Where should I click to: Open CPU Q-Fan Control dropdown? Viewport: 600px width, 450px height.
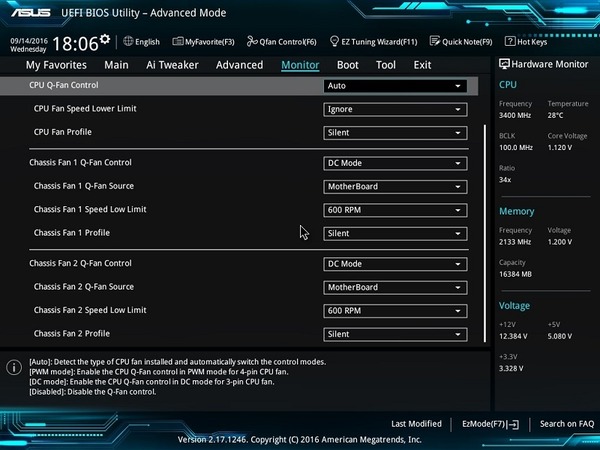tap(396, 86)
